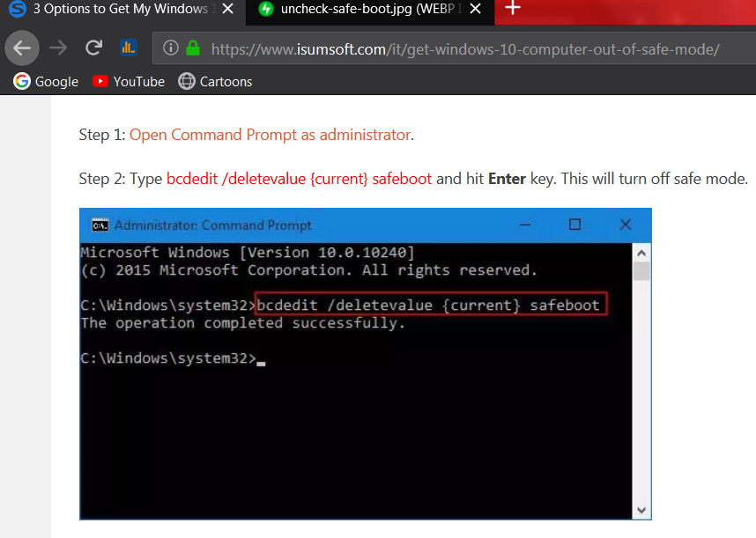The width and height of the screenshot is (756, 538).
Task: Click the Command Prompt screenshot's cmd icon
Action: point(100,225)
